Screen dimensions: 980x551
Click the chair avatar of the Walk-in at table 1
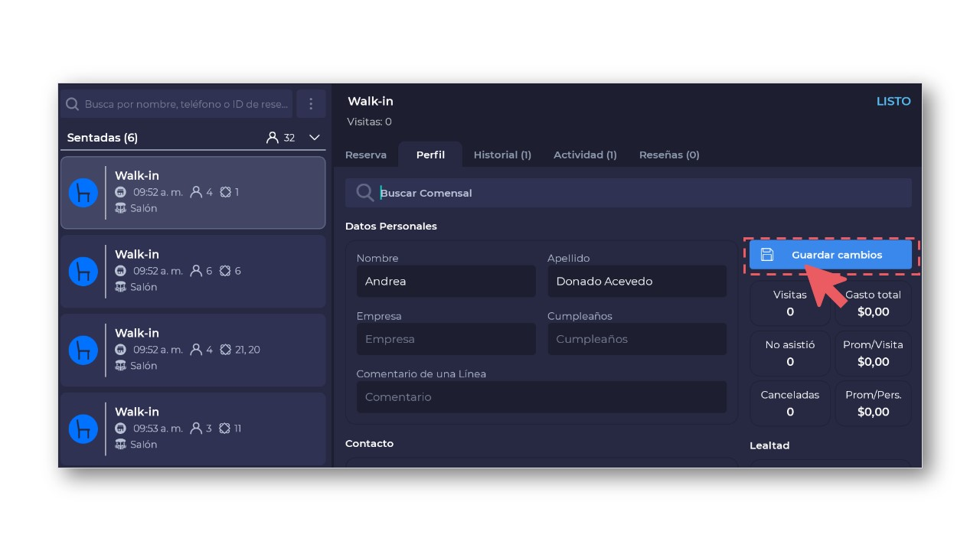83,193
